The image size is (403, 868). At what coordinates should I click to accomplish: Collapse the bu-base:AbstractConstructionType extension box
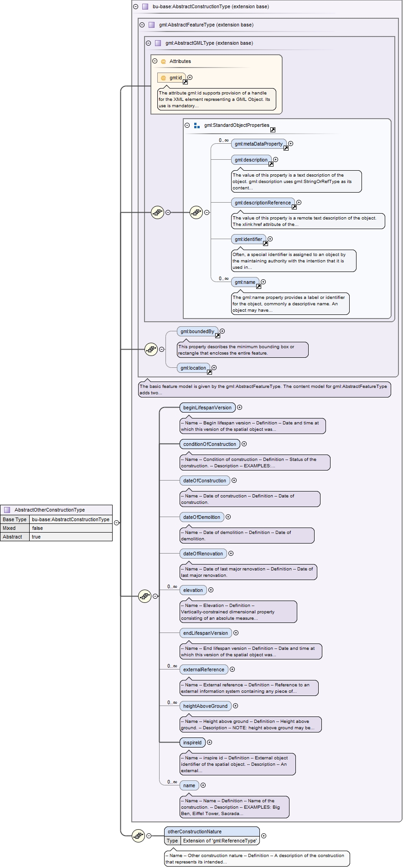coord(135,6)
